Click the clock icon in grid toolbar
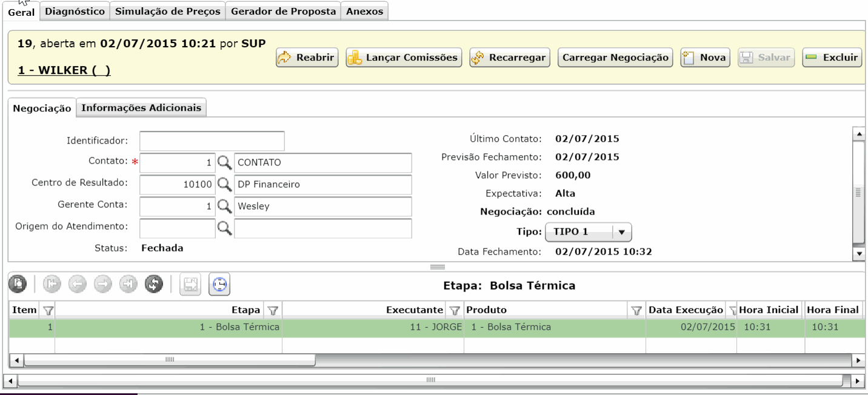This screenshot has width=868, height=395. [x=219, y=284]
